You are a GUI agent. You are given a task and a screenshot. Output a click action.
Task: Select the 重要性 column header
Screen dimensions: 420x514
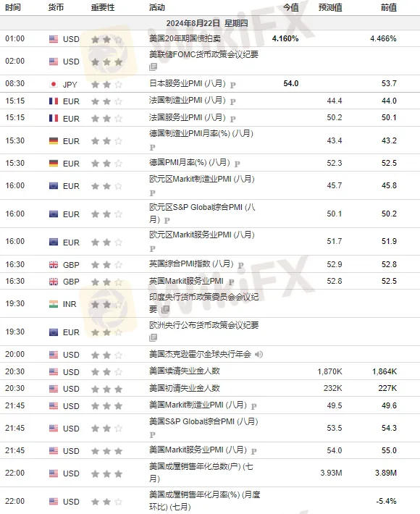point(103,7)
